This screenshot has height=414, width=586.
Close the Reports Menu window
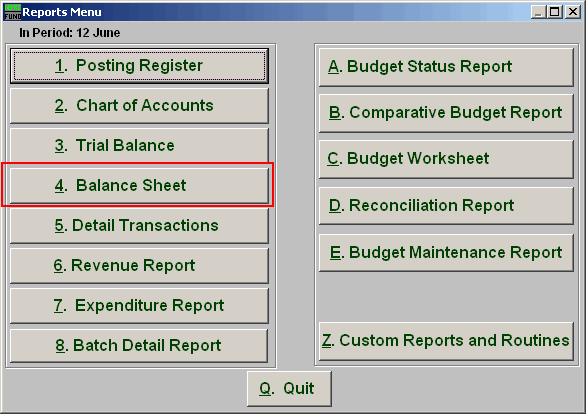click(x=573, y=12)
